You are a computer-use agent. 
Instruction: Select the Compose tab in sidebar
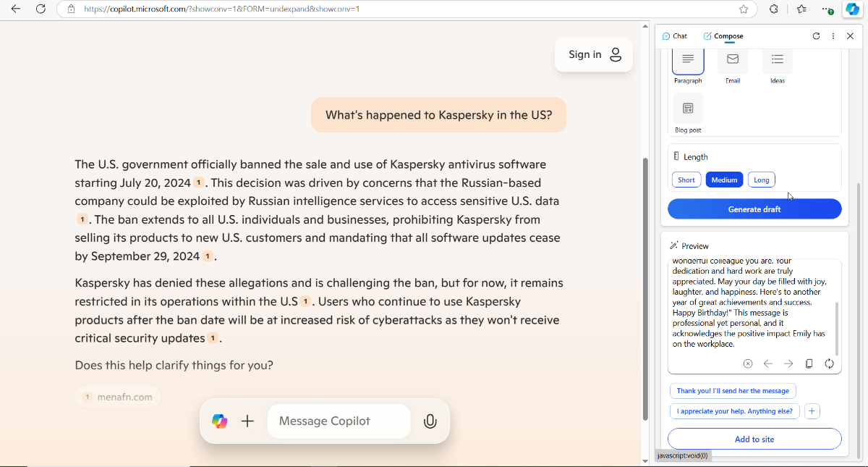(x=723, y=36)
